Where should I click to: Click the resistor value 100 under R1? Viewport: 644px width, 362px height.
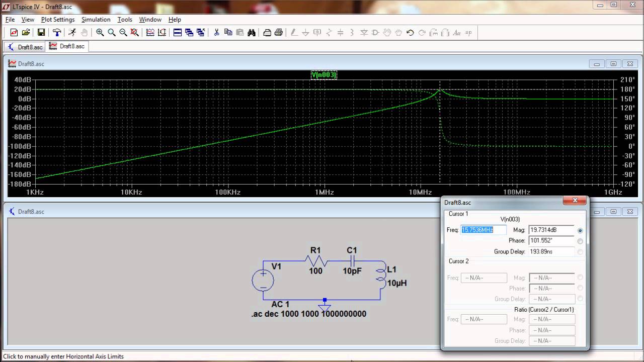(315, 271)
